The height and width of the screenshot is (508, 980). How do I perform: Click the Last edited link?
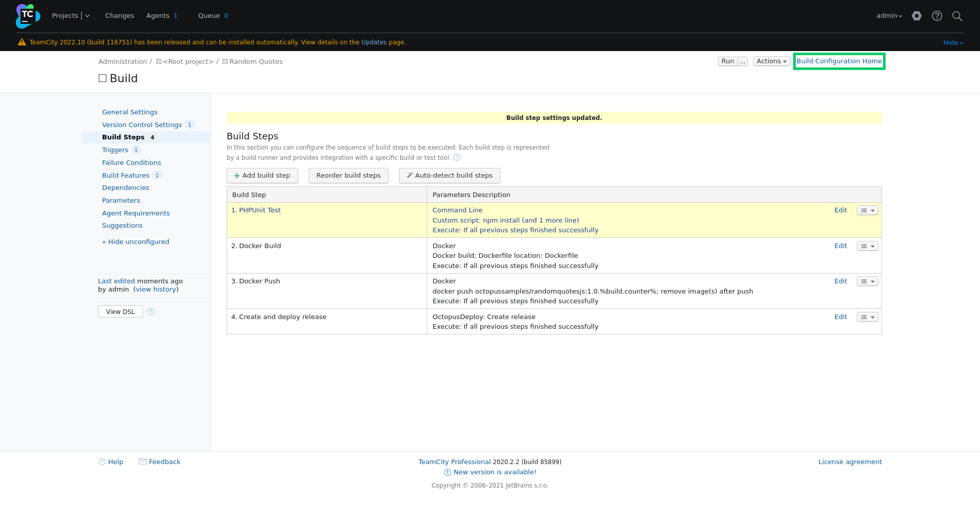tap(116, 281)
